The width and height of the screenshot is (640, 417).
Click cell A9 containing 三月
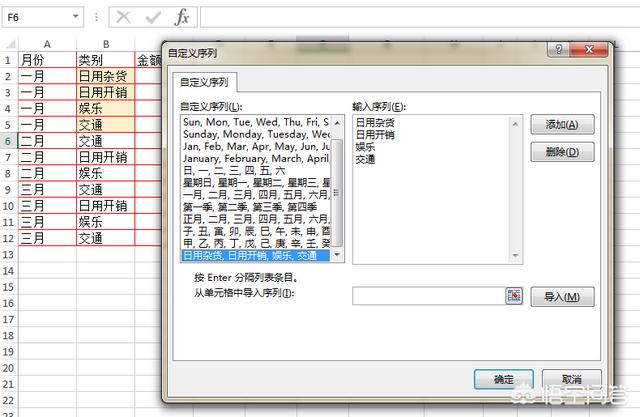point(47,190)
